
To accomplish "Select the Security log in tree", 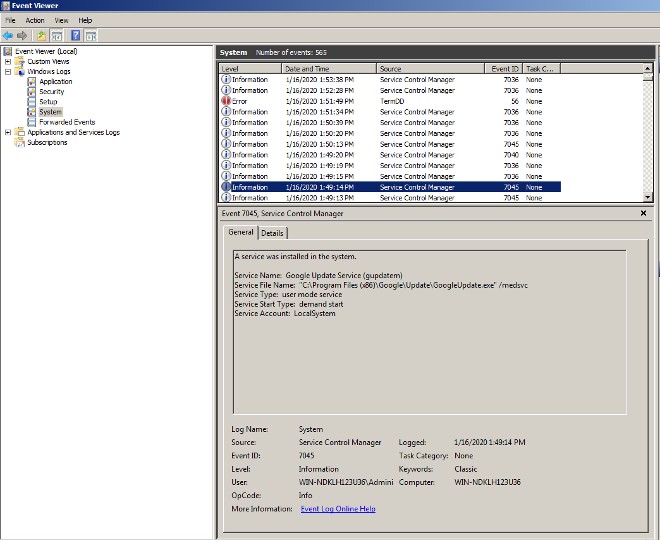I will pyautogui.click(x=51, y=92).
